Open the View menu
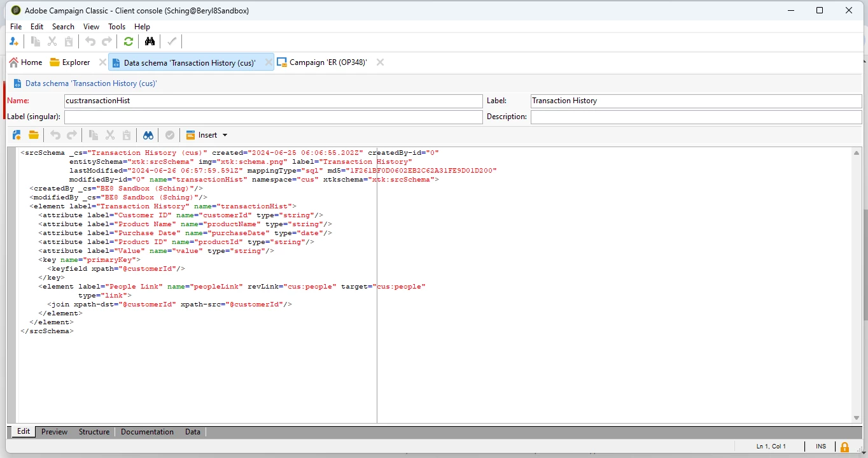This screenshot has height=458, width=868. (x=91, y=27)
